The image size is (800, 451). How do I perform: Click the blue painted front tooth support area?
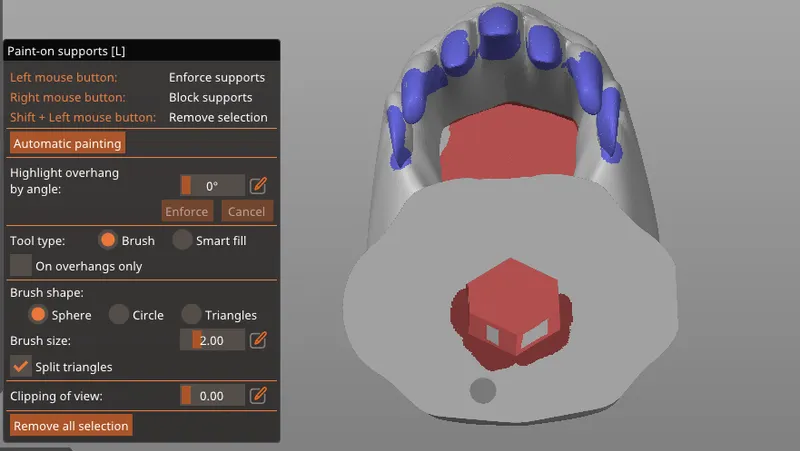point(498,32)
